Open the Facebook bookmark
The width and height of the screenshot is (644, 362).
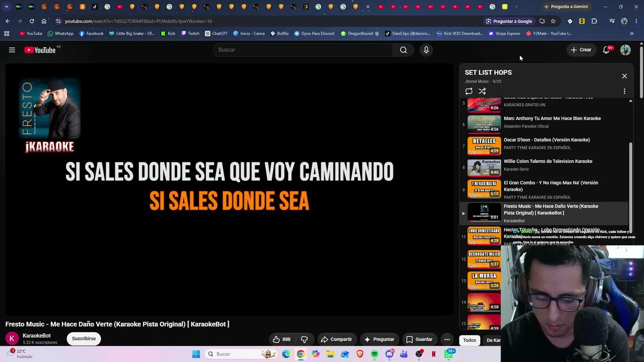[x=92, y=34]
